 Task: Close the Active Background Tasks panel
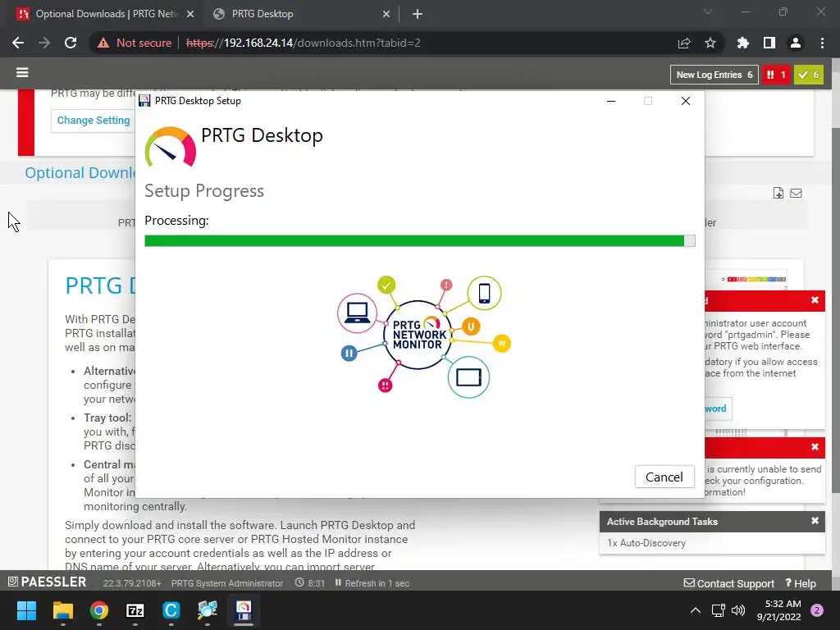(x=815, y=521)
